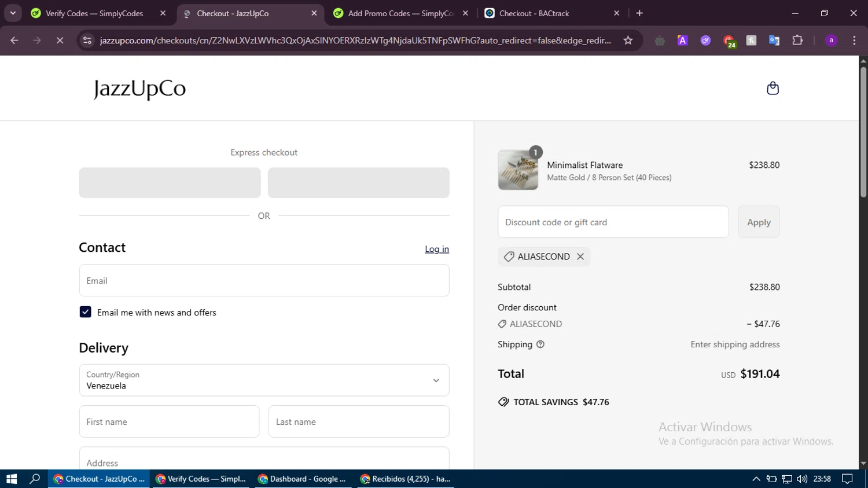Switch to Verify Codes — SimplyCodes tab
Viewport: 868px width, 488px height.
[94, 13]
